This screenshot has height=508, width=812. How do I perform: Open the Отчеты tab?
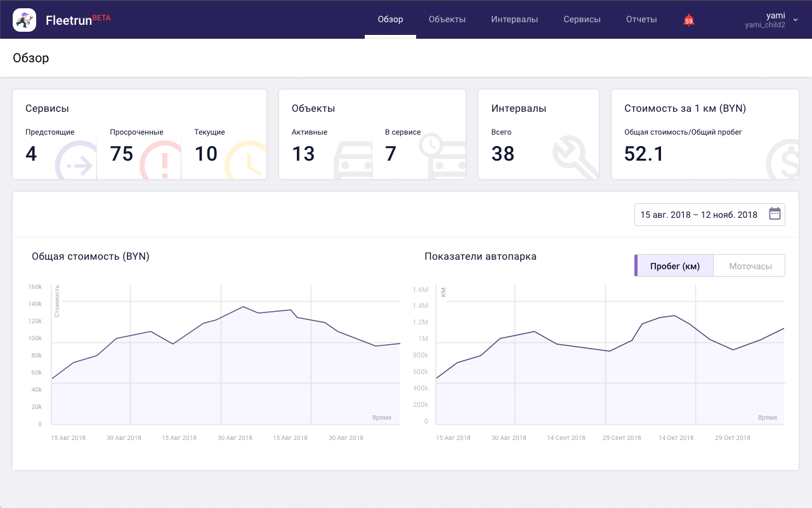[x=641, y=20]
